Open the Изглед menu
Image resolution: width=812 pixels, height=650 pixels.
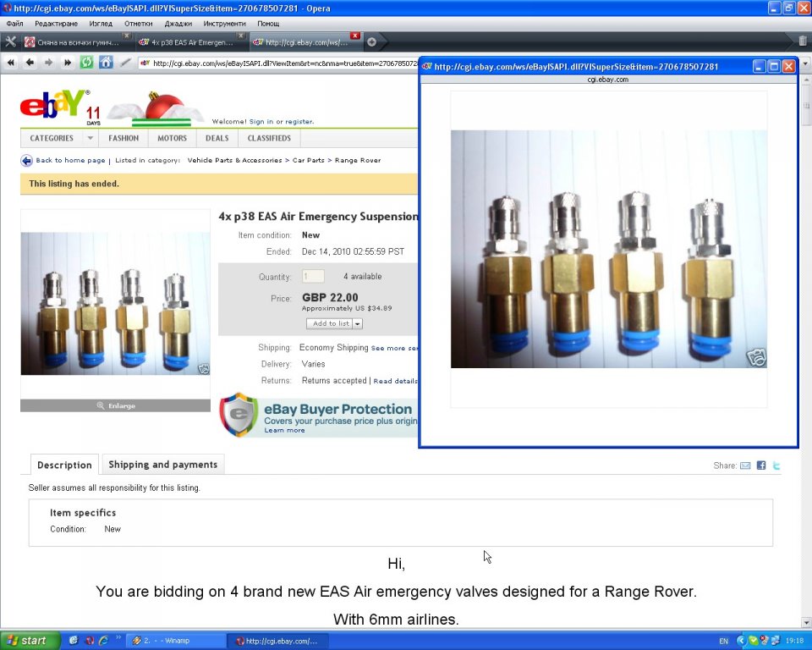[x=101, y=24]
